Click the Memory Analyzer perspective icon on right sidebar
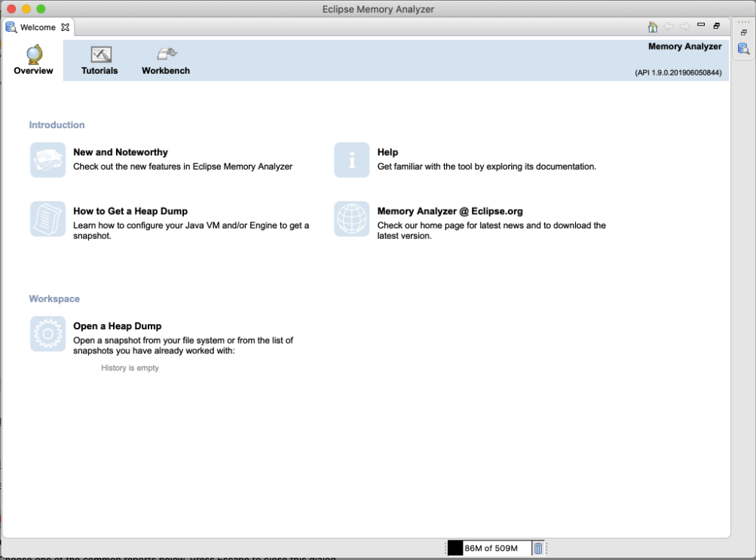 pyautogui.click(x=743, y=49)
